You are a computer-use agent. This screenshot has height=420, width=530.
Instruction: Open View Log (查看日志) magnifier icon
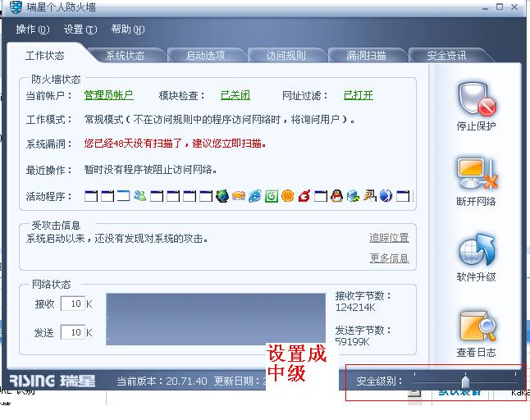478,326
